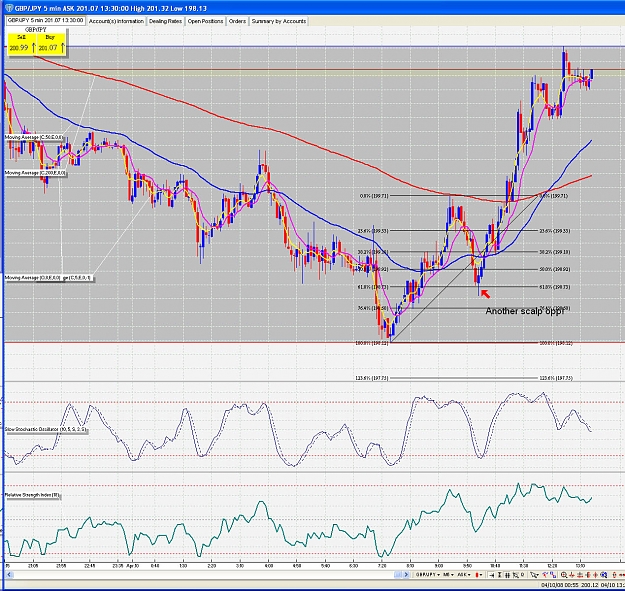Open GBP/JPY instrument dropdown in bottom toolbar
The width and height of the screenshot is (625, 591).
point(428,575)
